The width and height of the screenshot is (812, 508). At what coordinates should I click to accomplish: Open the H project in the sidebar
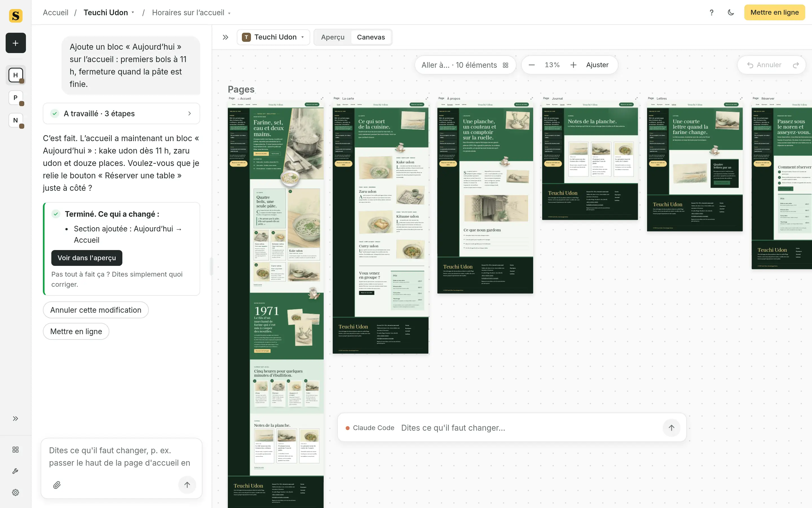tap(16, 75)
